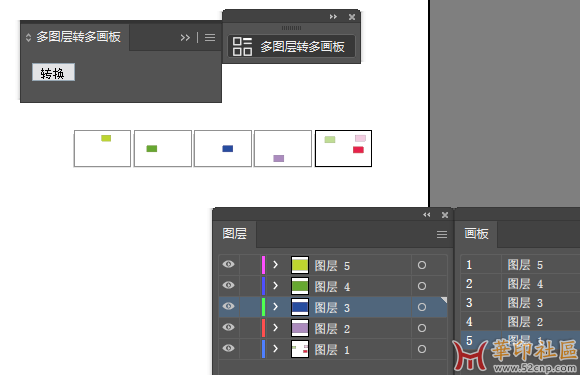The image size is (580, 375).
Task: Switch to the 画板 tab
Action: click(476, 234)
